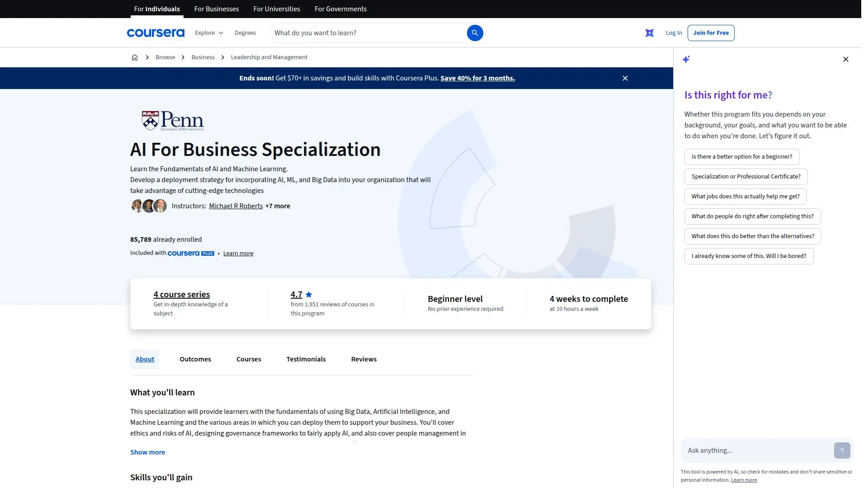The image size is (868, 488).
Task: Click the 4.7 rating link
Action: pos(296,295)
